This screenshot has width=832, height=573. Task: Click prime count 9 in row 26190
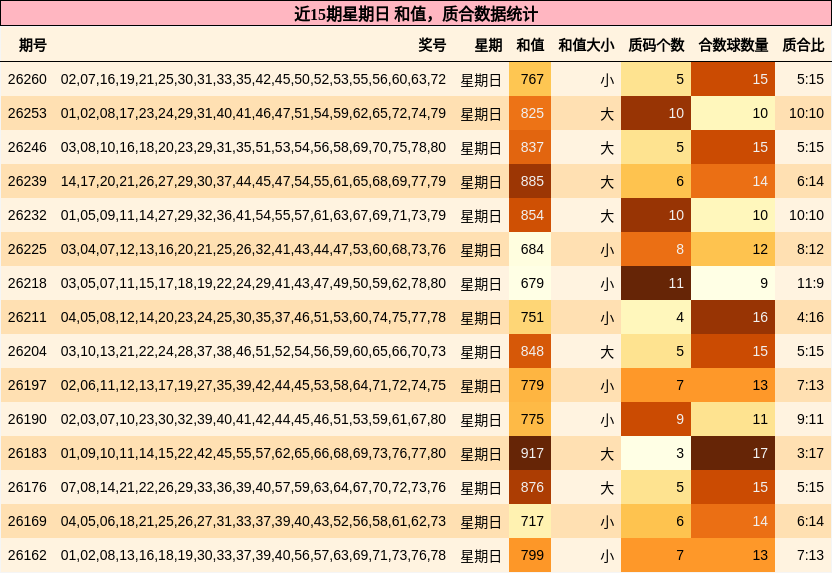656,419
